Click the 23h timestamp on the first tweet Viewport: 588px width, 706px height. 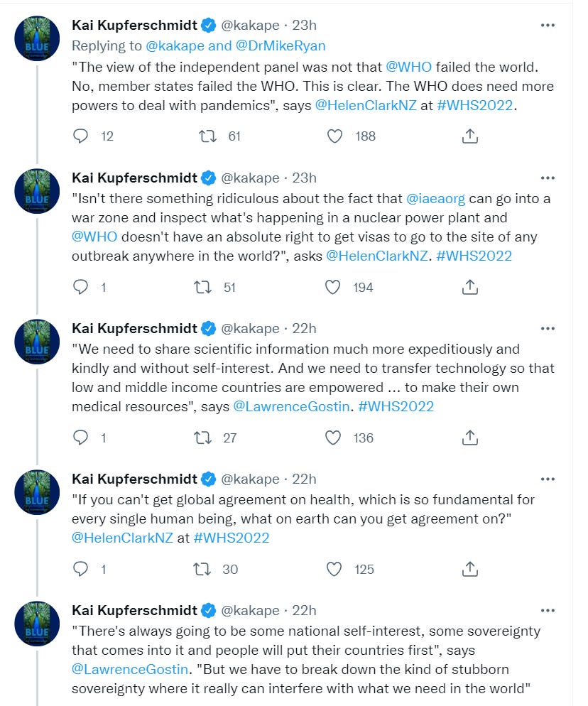[305, 26]
